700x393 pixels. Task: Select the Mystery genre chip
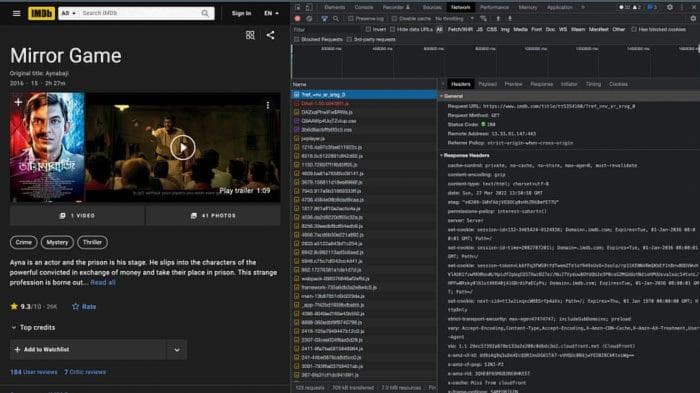coord(57,242)
